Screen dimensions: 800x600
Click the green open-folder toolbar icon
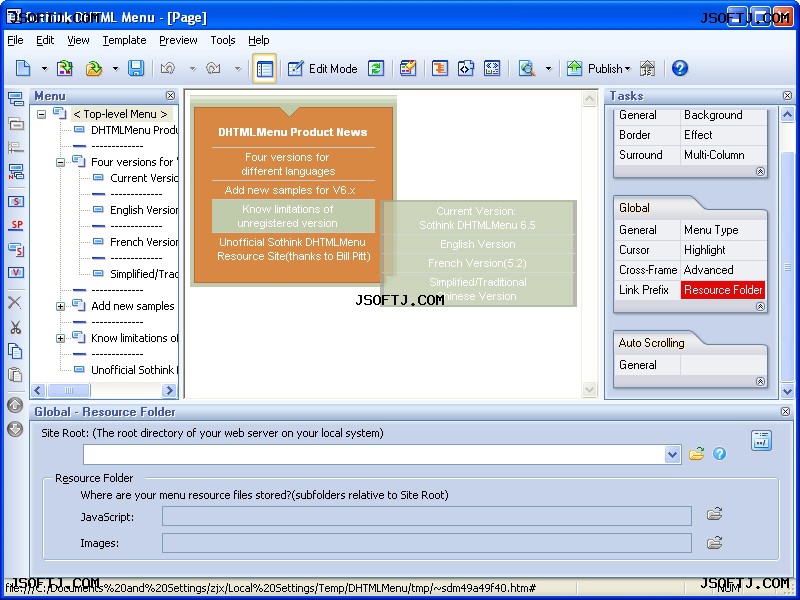tap(94, 68)
